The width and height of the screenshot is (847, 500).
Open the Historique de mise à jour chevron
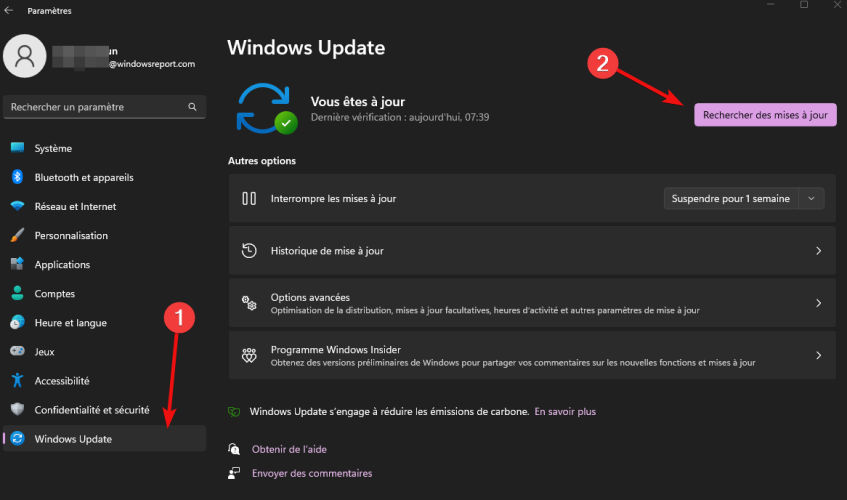[818, 251]
